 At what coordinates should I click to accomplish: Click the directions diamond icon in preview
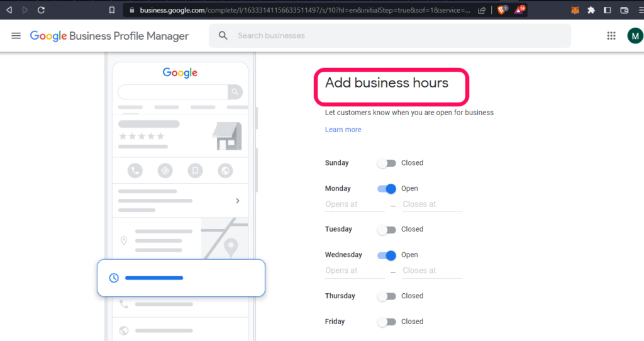pos(165,170)
